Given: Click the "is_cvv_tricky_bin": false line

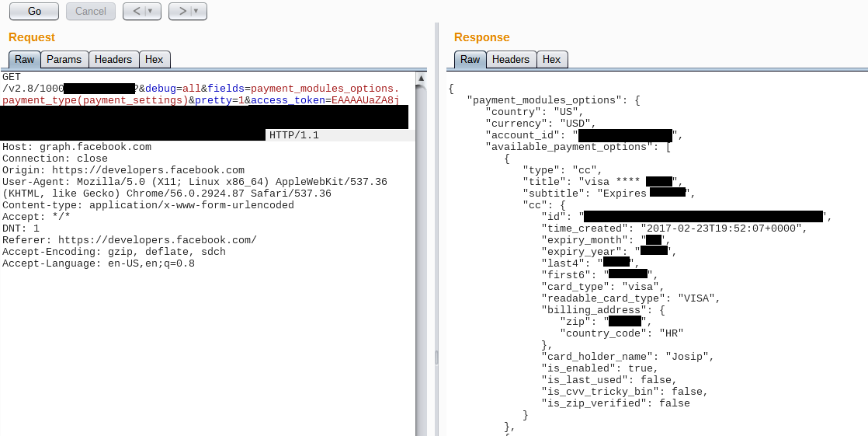Looking at the screenshot, I should click(624, 391).
